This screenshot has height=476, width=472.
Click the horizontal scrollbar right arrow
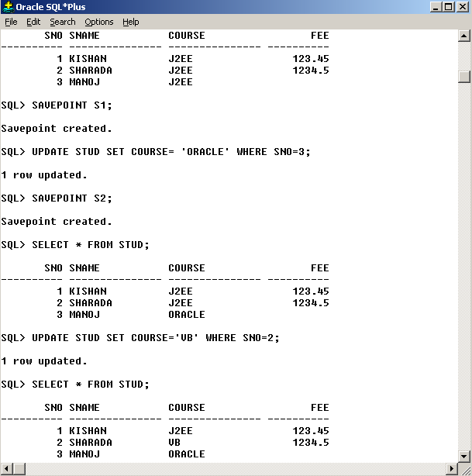[451, 469]
